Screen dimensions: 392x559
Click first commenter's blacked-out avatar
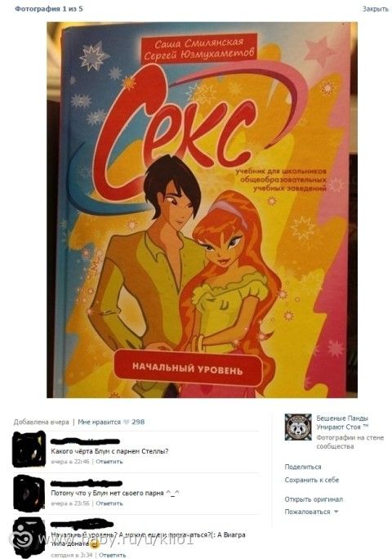[x=29, y=449]
